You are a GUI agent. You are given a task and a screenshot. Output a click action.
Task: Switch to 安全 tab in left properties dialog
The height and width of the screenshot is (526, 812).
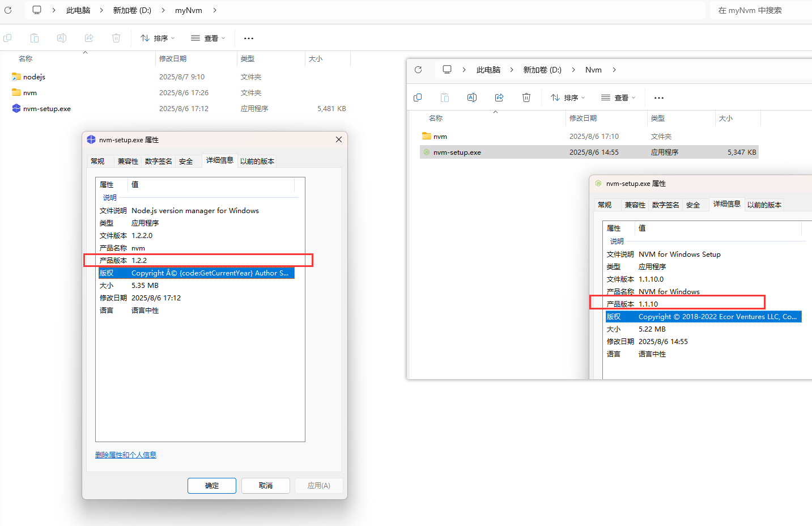pyautogui.click(x=186, y=162)
